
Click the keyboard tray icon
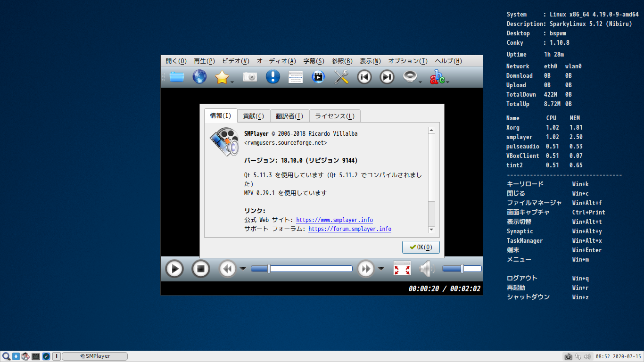(x=569, y=357)
